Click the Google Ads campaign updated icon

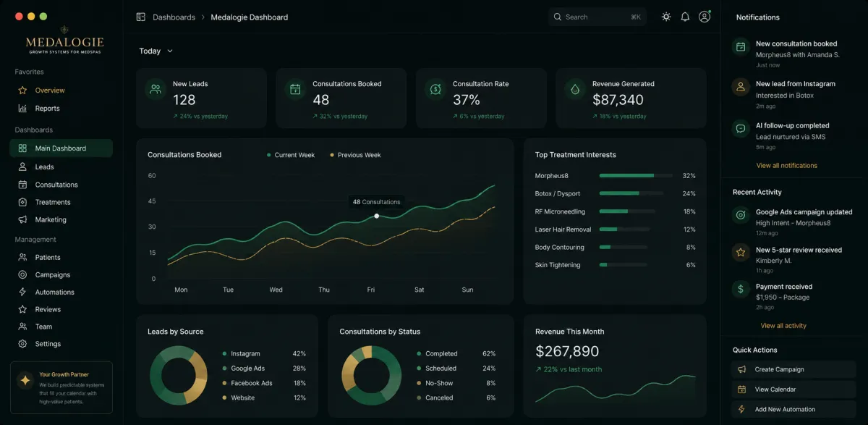[x=741, y=215]
